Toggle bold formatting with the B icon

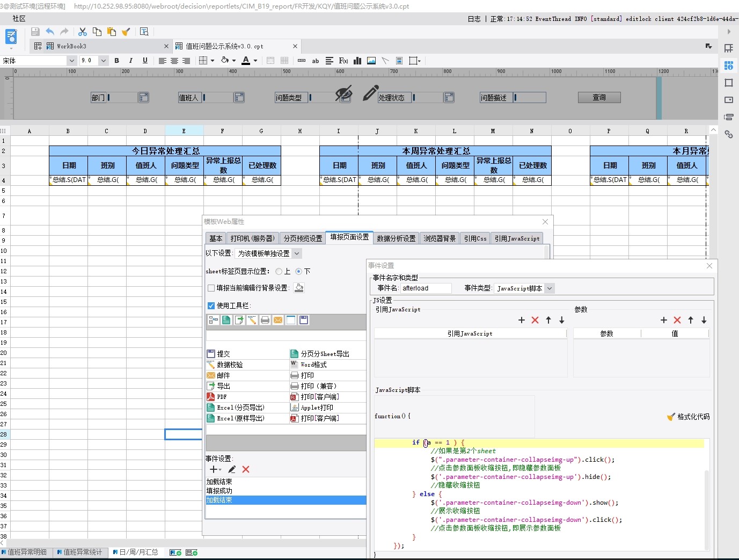pyautogui.click(x=116, y=61)
